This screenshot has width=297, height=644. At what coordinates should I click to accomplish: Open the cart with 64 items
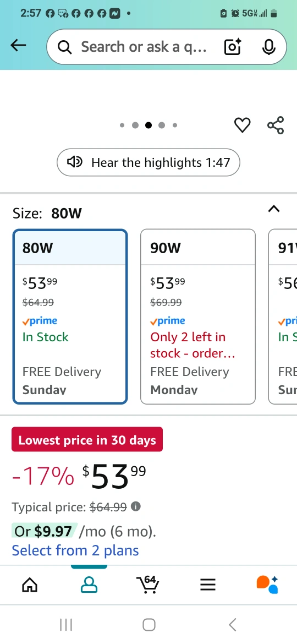[x=148, y=584]
